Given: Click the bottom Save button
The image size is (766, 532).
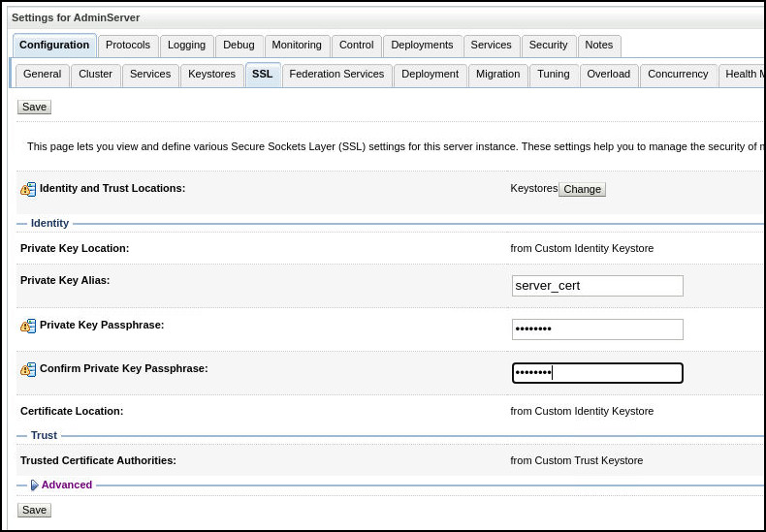Looking at the screenshot, I should pos(34,510).
